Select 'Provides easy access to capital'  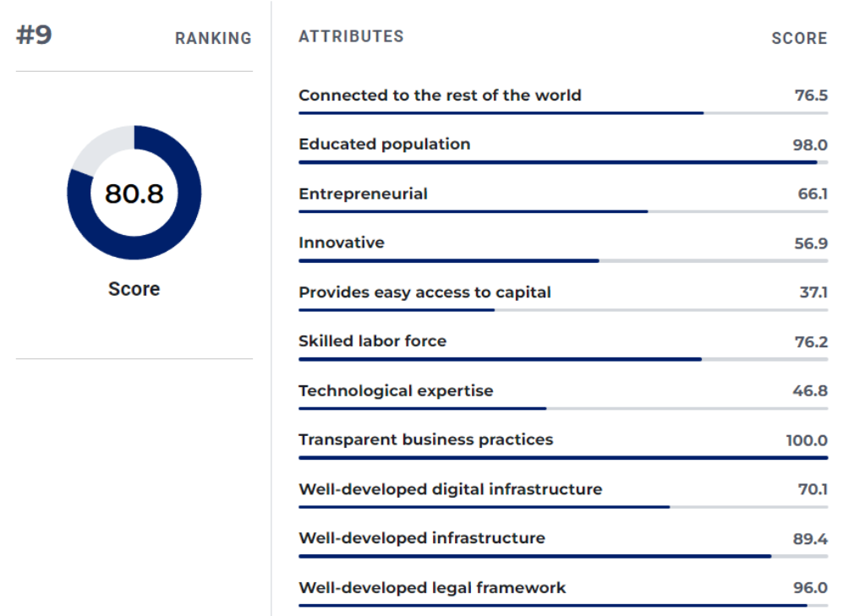tap(424, 292)
